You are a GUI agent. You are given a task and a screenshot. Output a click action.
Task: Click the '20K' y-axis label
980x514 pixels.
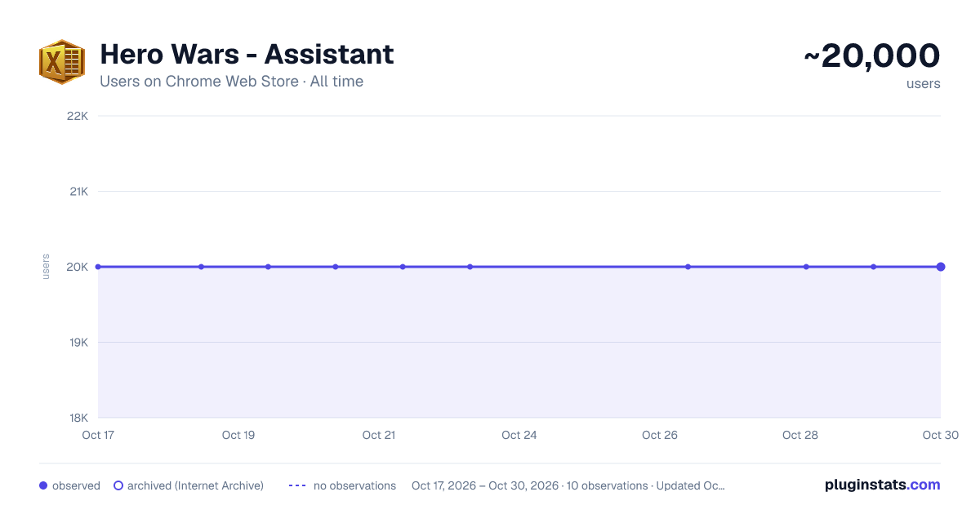point(78,267)
